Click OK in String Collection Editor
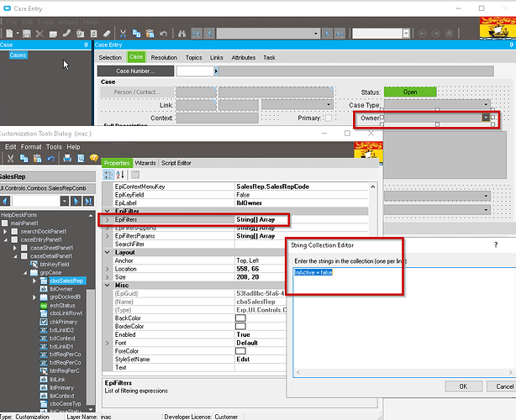 pyautogui.click(x=463, y=386)
